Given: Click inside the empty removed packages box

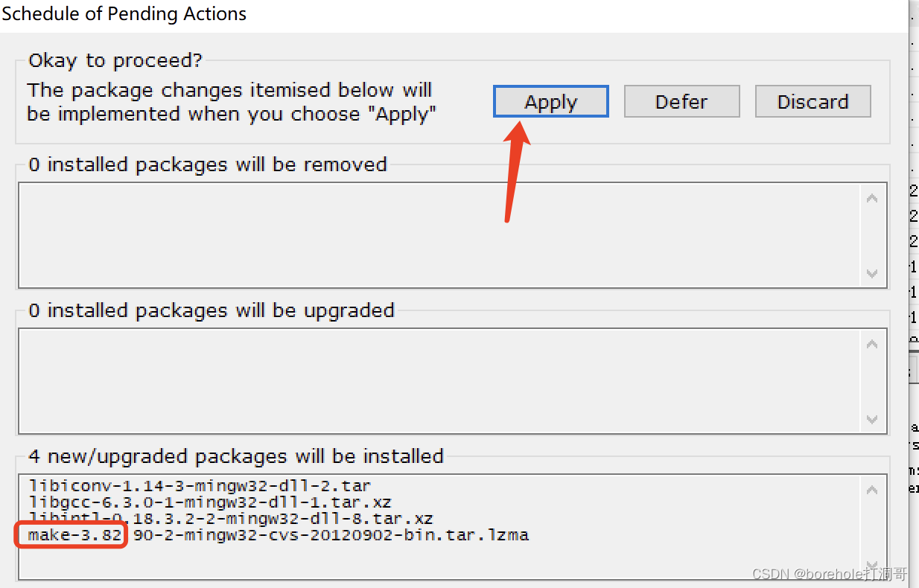Looking at the screenshot, I should pyautogui.click(x=439, y=235).
